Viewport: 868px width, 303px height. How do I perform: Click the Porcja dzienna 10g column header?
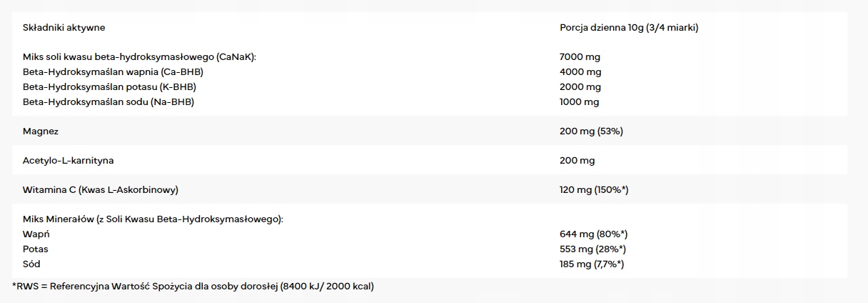629,28
